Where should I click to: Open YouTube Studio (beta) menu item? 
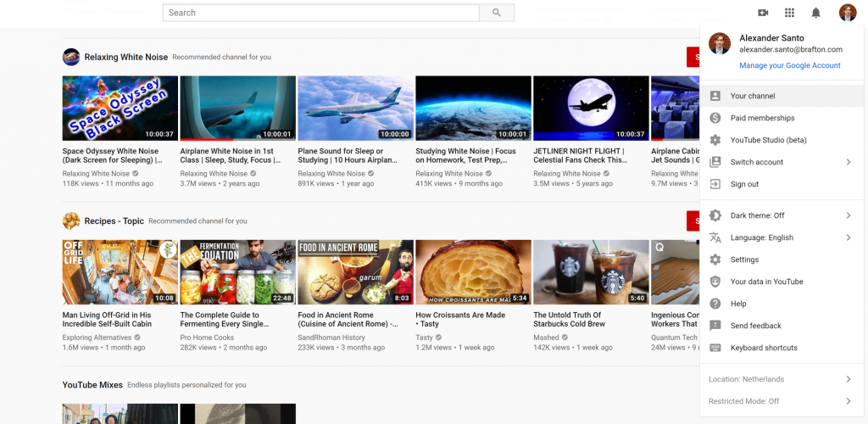pos(768,140)
